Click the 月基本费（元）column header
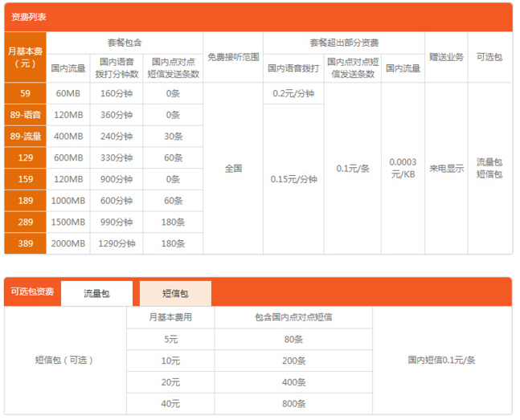 point(25,57)
